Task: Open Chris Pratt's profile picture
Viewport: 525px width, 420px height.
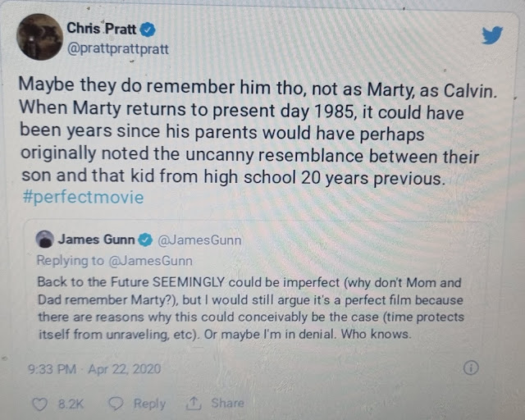Action: click(x=40, y=37)
